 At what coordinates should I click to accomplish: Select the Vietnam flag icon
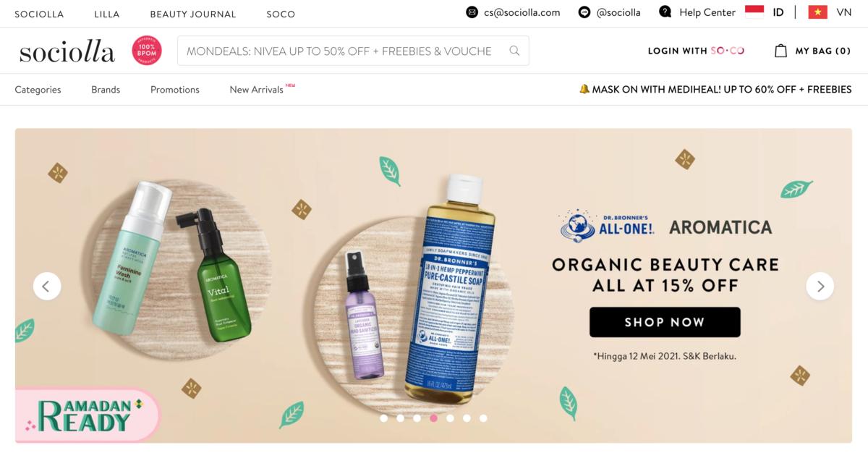[818, 12]
